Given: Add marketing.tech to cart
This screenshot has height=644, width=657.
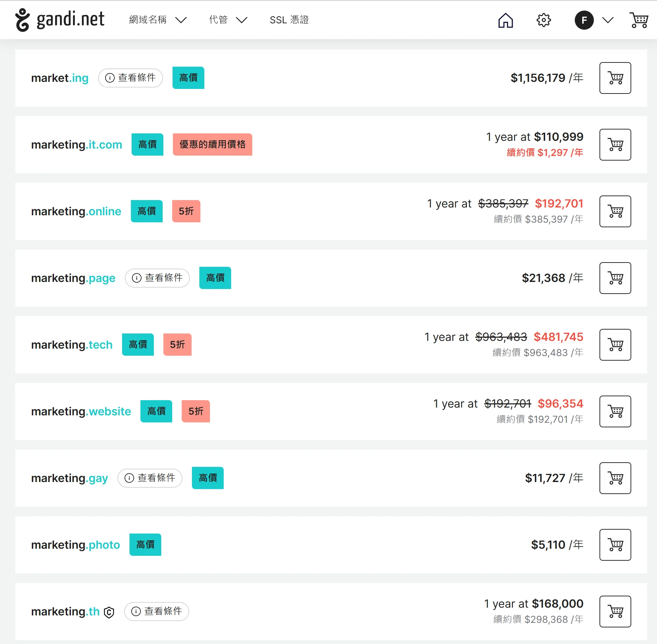Looking at the screenshot, I should [x=615, y=345].
